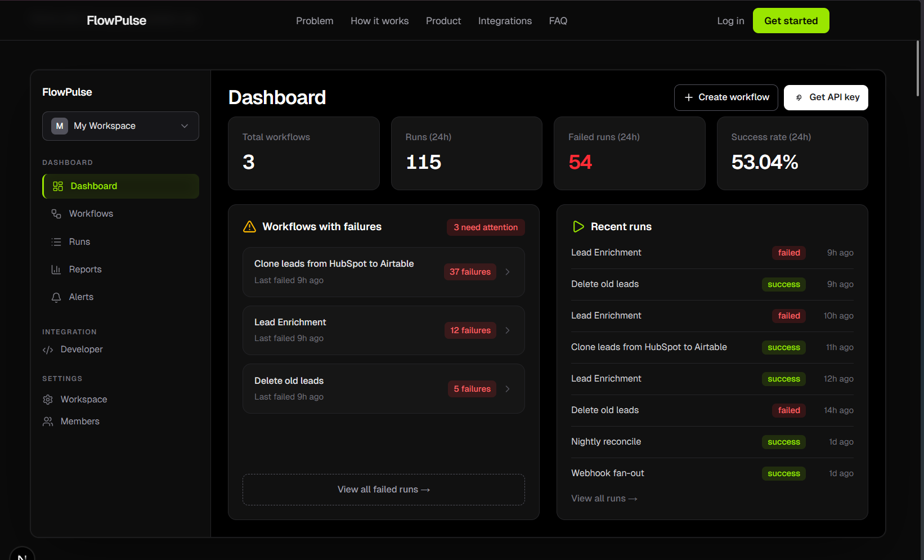Expand the Clone leads from HubSpot row chevron
Image resolution: width=924 pixels, height=560 pixels.
point(508,272)
